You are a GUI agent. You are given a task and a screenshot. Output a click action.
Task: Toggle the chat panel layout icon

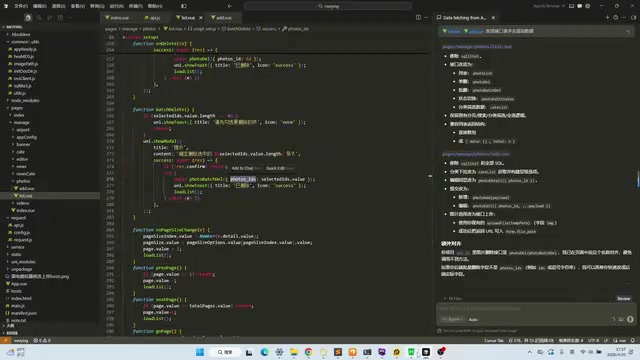[x=633, y=17]
